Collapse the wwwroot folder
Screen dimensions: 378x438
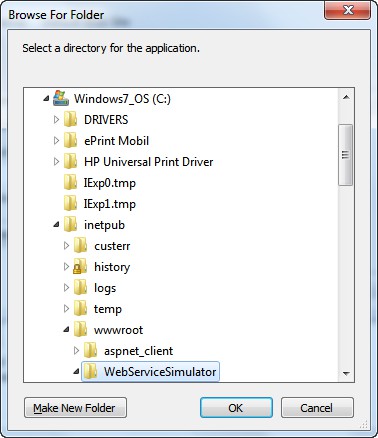pos(66,330)
